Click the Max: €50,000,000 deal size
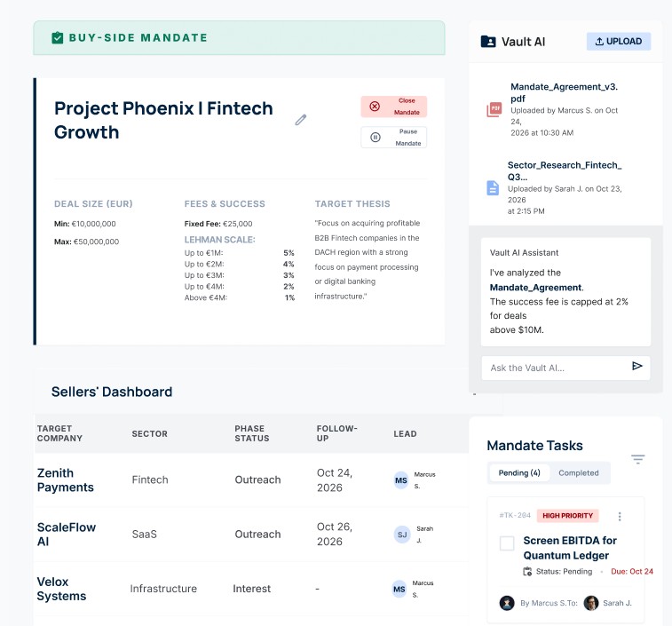 point(87,242)
